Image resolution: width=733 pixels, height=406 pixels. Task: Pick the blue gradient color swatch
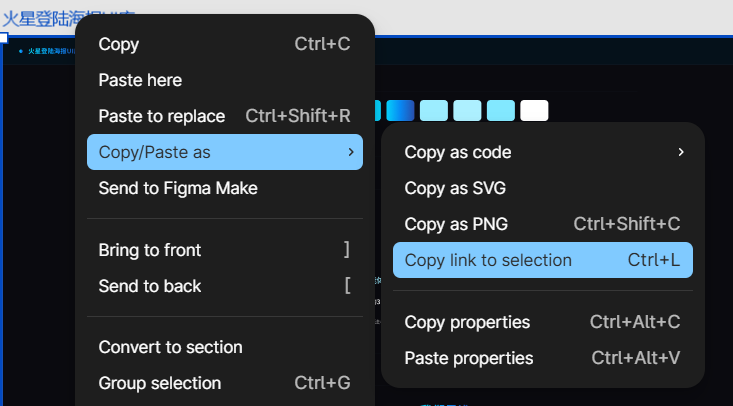click(400, 110)
